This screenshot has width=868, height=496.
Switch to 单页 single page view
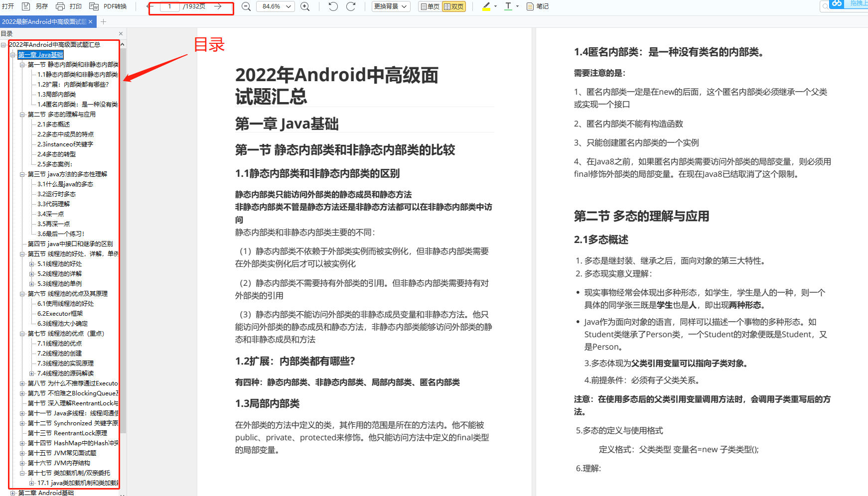coord(430,6)
